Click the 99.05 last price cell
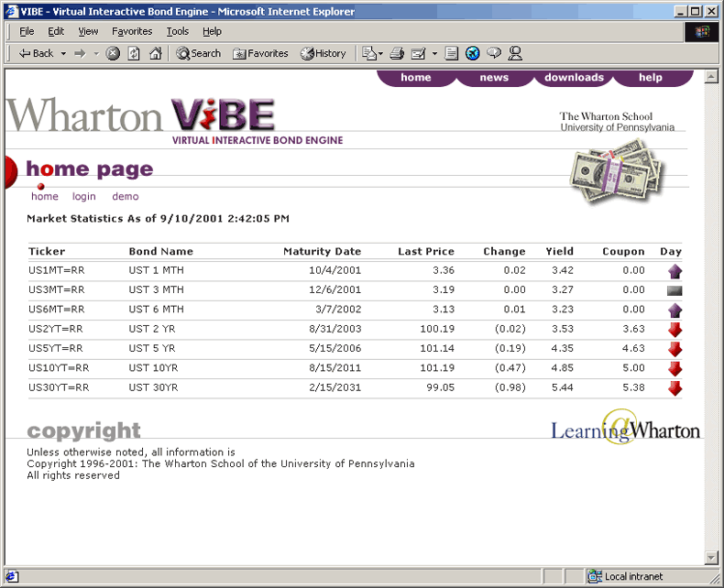The image size is (724, 588). (x=440, y=387)
